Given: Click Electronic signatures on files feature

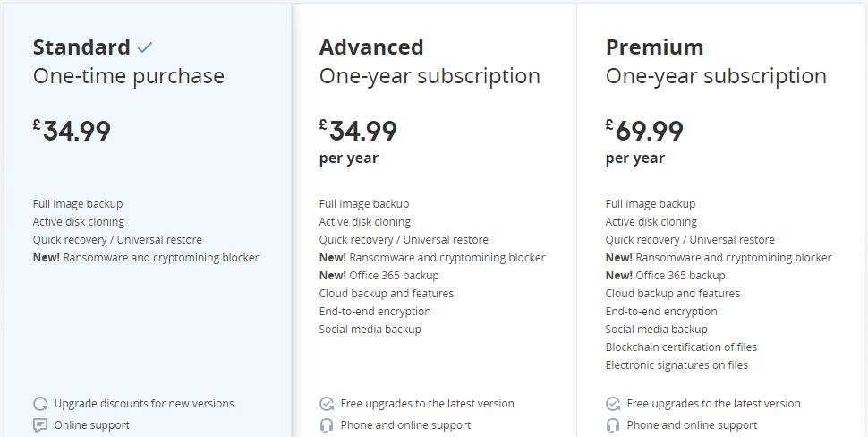Looking at the screenshot, I should pyautogui.click(x=677, y=365).
